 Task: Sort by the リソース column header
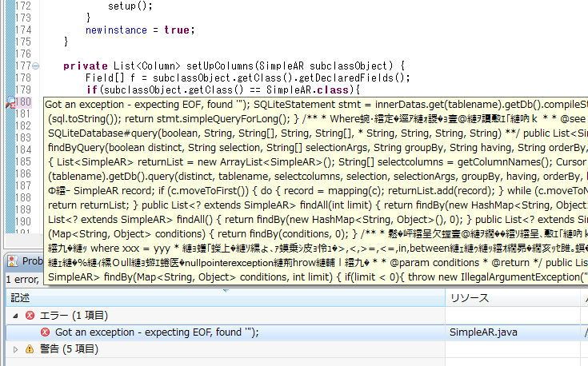point(513,298)
